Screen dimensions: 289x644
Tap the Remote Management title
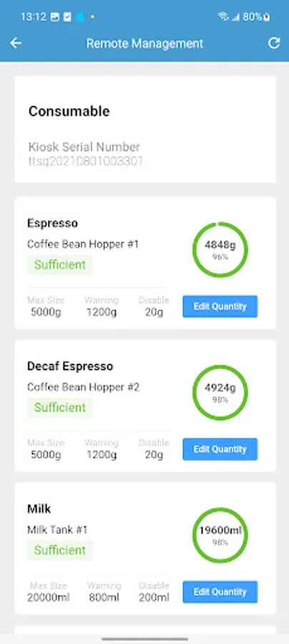click(x=144, y=44)
